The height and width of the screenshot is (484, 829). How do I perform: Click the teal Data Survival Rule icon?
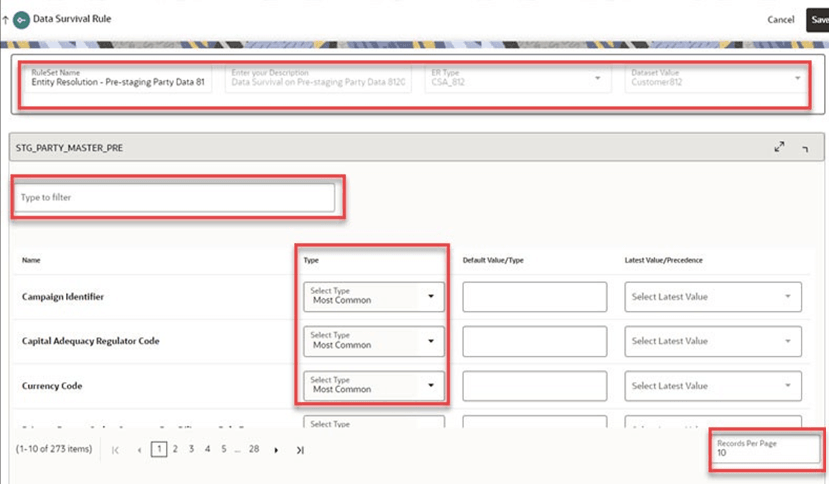pos(21,20)
